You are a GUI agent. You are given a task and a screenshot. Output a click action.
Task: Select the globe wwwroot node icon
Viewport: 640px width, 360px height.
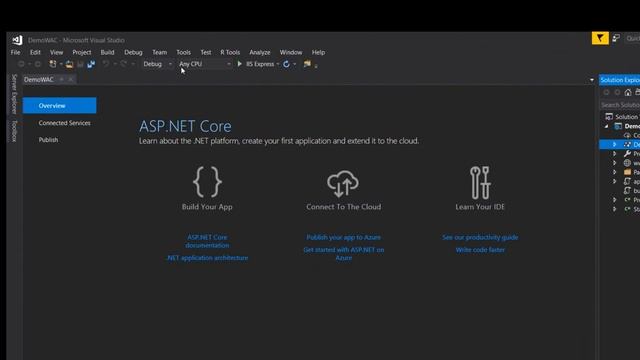tap(627, 163)
